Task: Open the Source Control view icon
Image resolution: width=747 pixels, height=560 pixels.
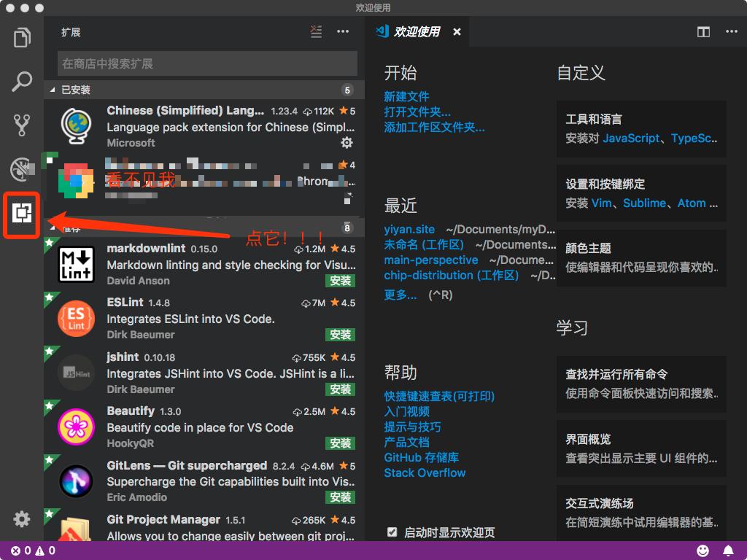Action: pyautogui.click(x=21, y=124)
